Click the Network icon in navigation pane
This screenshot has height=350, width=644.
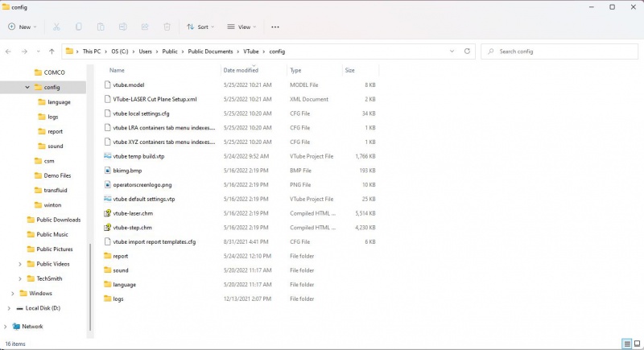pyautogui.click(x=16, y=327)
